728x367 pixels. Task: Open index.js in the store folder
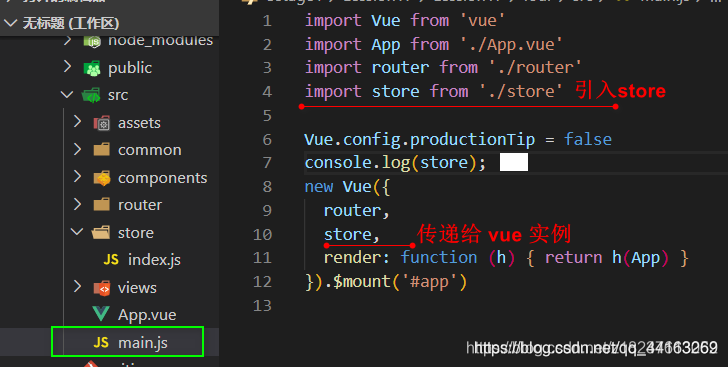(x=154, y=260)
